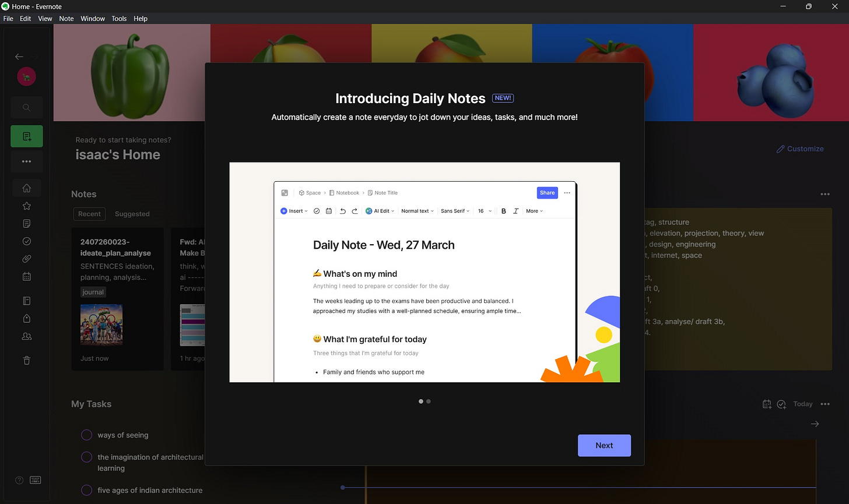Open Notes icon in sidebar
The width and height of the screenshot is (849, 504).
tap(26, 224)
